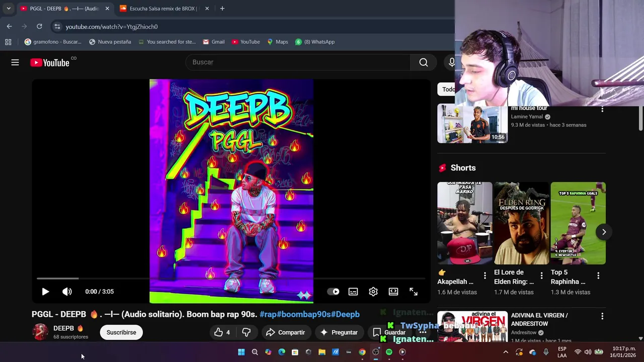The height and width of the screenshot is (362, 644).
Task: Open the Chrome apps grid
Action: [x=8, y=42]
